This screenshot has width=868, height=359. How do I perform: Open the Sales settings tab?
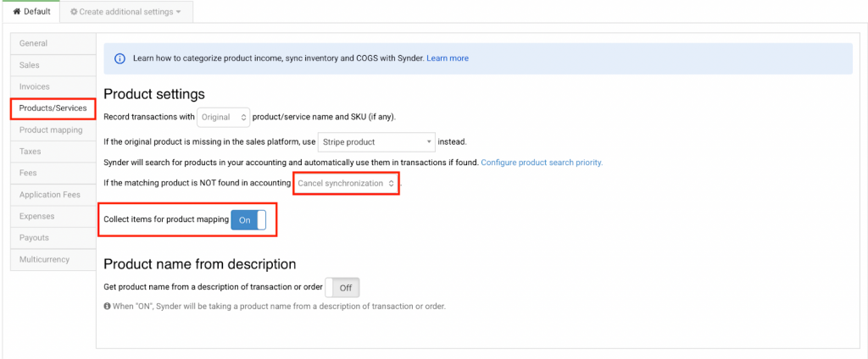[30, 65]
